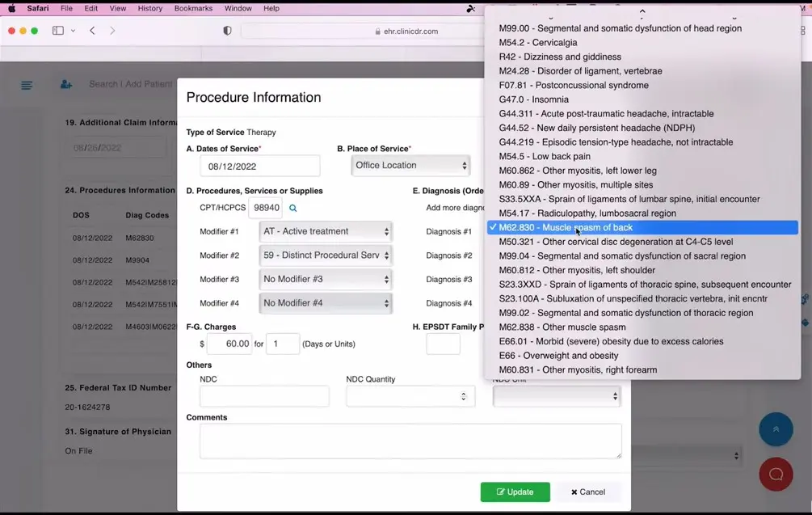Click the Cancel button
The image size is (812, 515).
coord(587,492)
